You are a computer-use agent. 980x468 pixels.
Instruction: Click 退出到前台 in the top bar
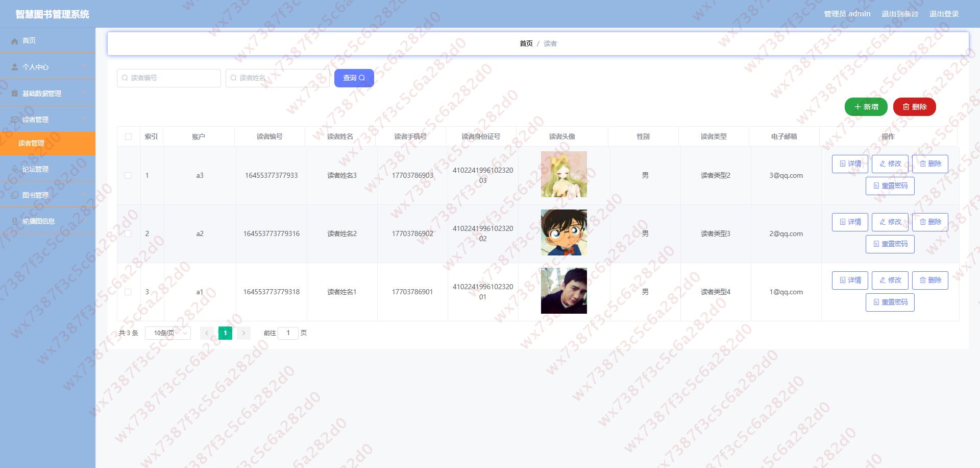(900, 14)
